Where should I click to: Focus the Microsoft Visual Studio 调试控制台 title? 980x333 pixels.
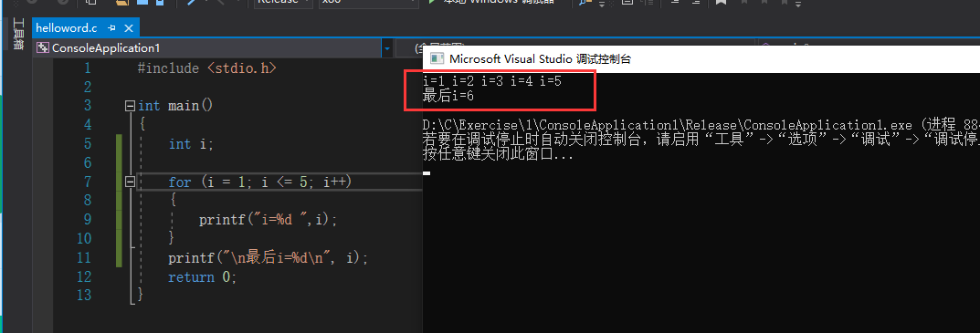coord(540,59)
